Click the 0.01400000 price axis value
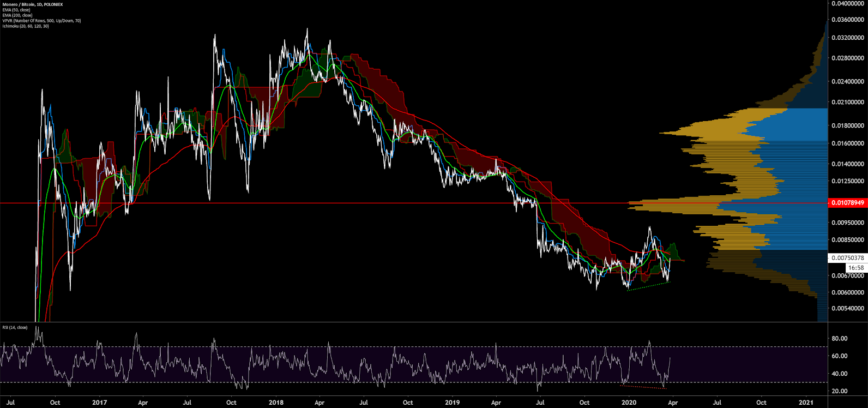Image resolution: width=868 pixels, height=408 pixels. click(847, 164)
